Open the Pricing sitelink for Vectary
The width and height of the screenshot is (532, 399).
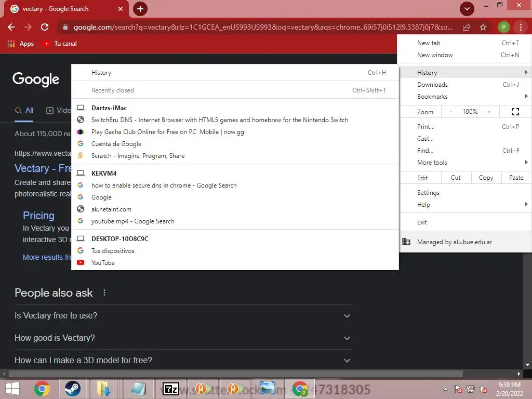tap(38, 216)
